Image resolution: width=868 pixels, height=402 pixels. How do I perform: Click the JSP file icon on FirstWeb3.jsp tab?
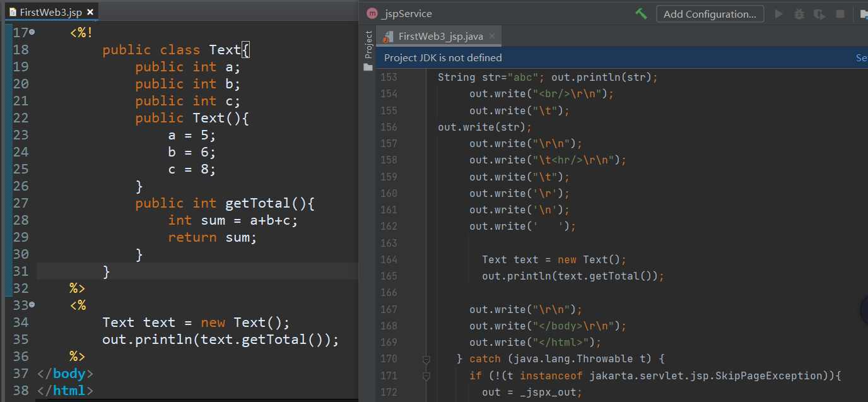pos(13,12)
